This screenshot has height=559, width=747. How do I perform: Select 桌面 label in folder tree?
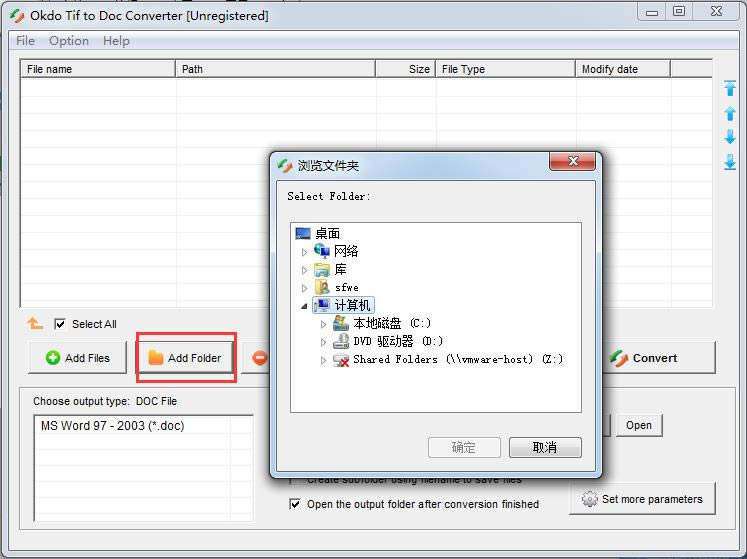(328, 234)
